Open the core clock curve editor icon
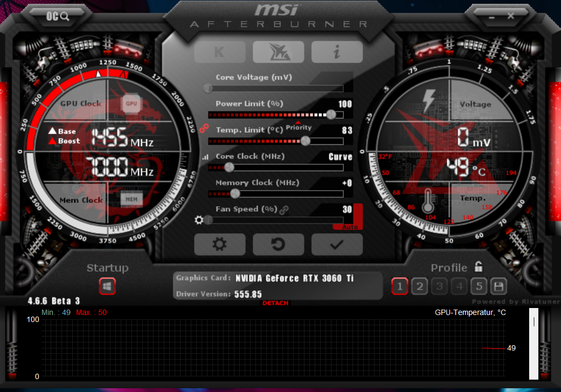Screen dimensions: 561x392 (x=205, y=157)
